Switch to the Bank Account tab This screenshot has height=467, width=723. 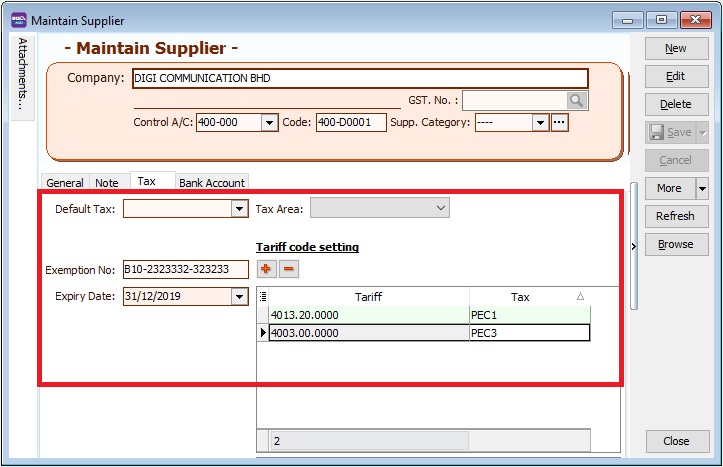212,183
